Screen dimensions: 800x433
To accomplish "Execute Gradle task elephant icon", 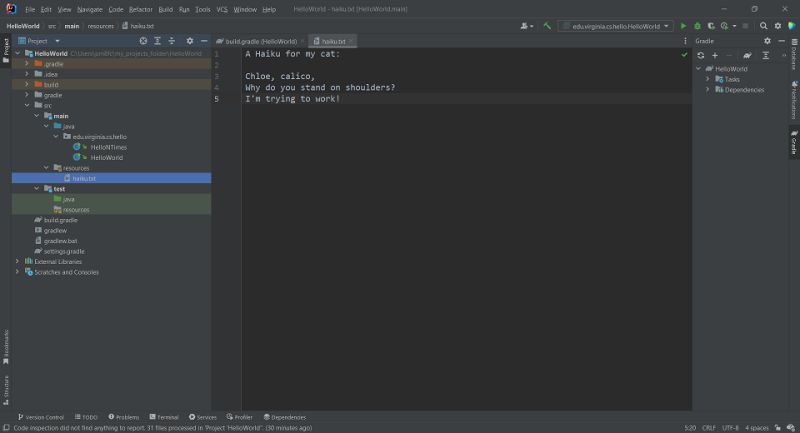I will point(747,55).
